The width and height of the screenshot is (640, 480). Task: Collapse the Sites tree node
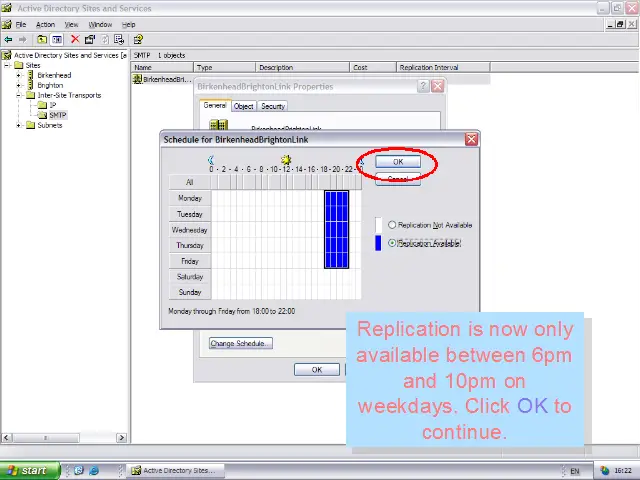[7, 65]
